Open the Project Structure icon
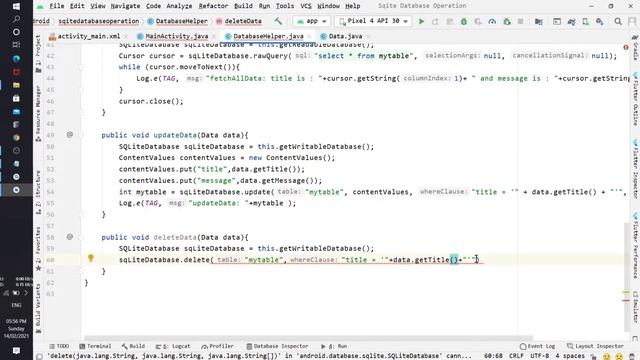 pyautogui.click(x=539, y=21)
